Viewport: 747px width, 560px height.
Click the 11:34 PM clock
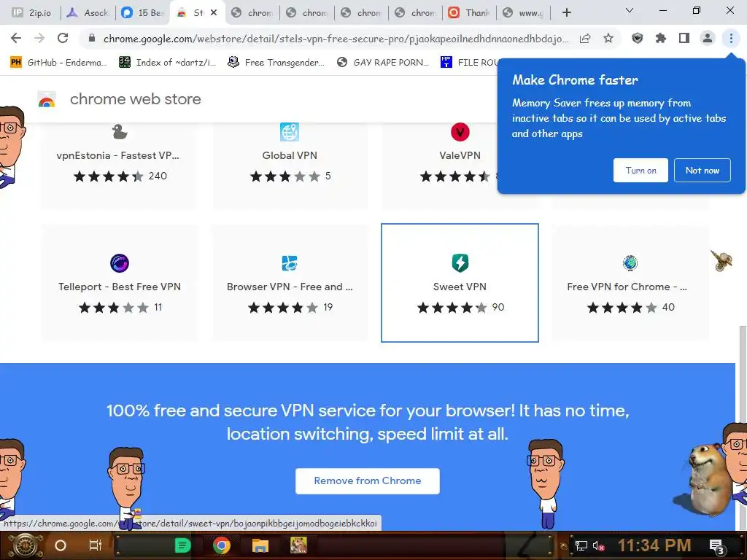[654, 545]
